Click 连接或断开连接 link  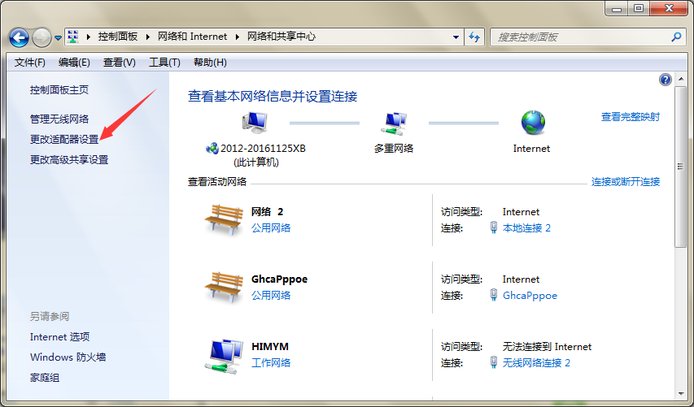pyautogui.click(x=625, y=181)
